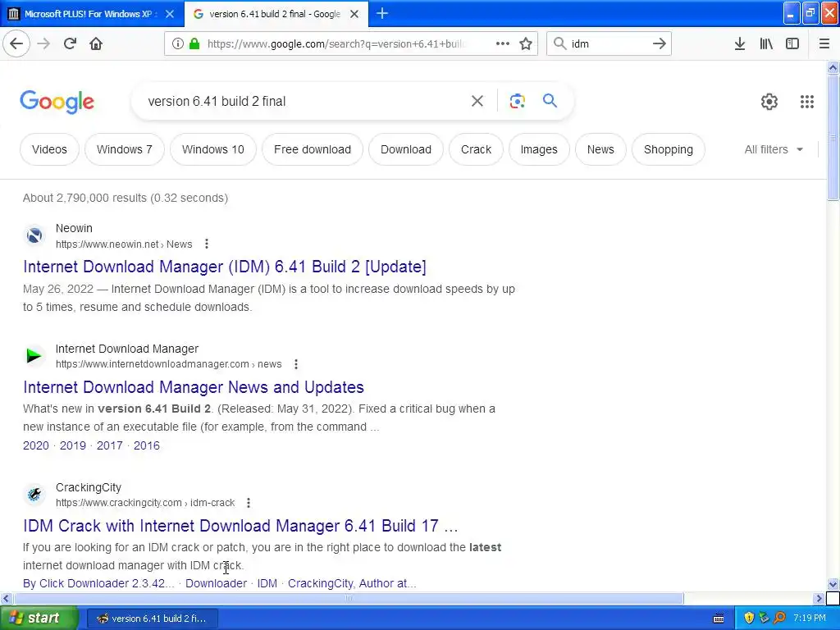840x630 pixels.
Task: Search by image with Google Lens icon
Action: pyautogui.click(x=517, y=101)
